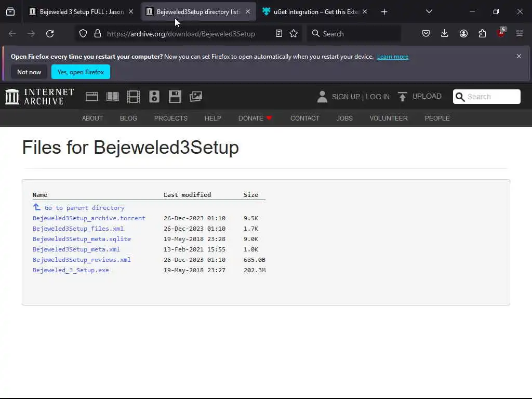Open the Texts books icon
The width and height of the screenshot is (532, 399).
click(x=113, y=97)
